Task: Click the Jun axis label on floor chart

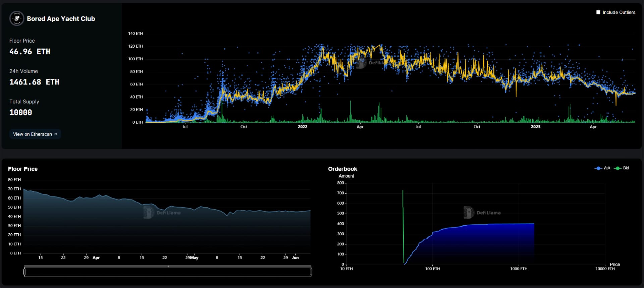Action: (295, 257)
